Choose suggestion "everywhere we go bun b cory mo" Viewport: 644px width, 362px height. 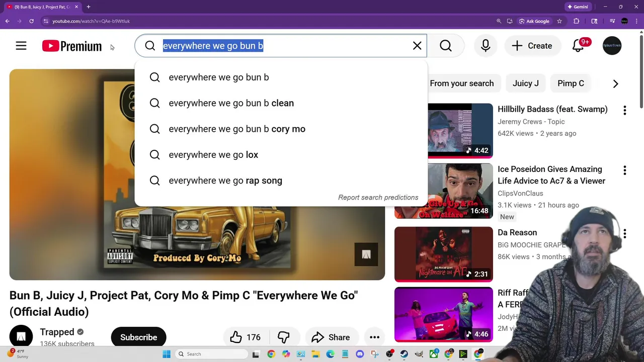click(x=281, y=129)
